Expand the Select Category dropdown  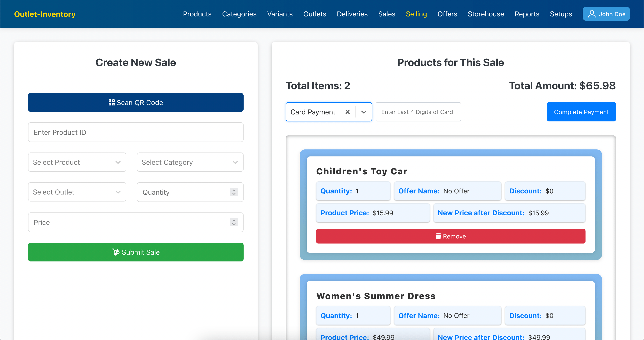pos(235,162)
